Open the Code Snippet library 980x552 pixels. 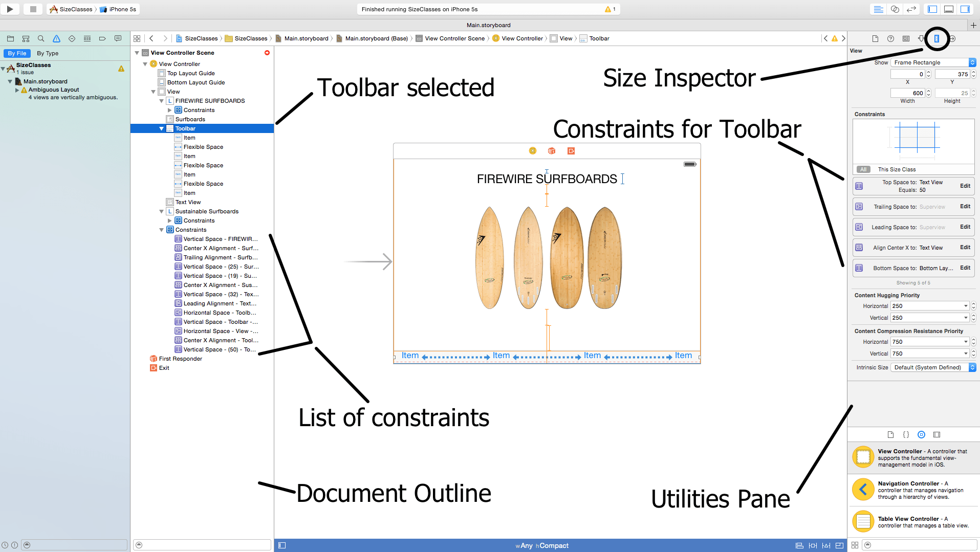click(906, 434)
